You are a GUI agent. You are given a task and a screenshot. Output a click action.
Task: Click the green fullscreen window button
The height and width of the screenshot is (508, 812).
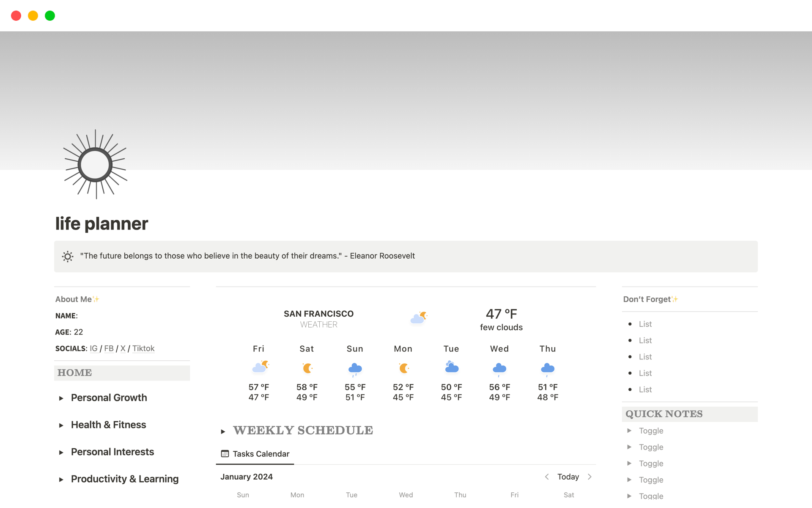tap(50, 16)
